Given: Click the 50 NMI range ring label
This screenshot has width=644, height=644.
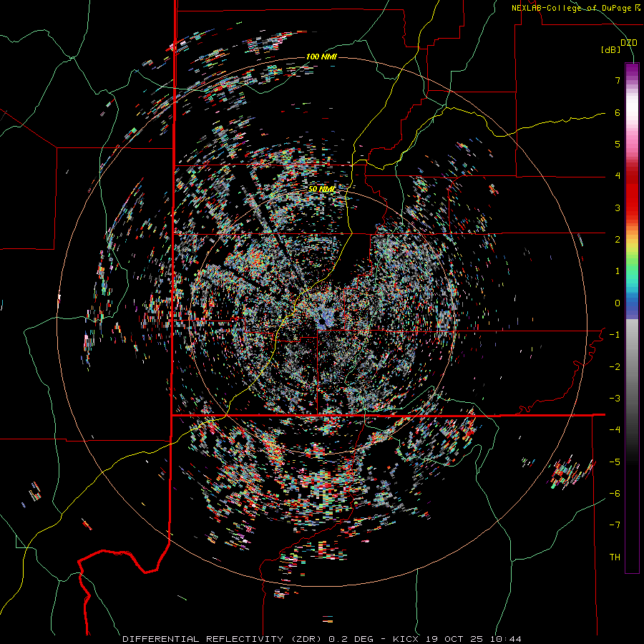Looking at the screenshot, I should [x=321, y=188].
